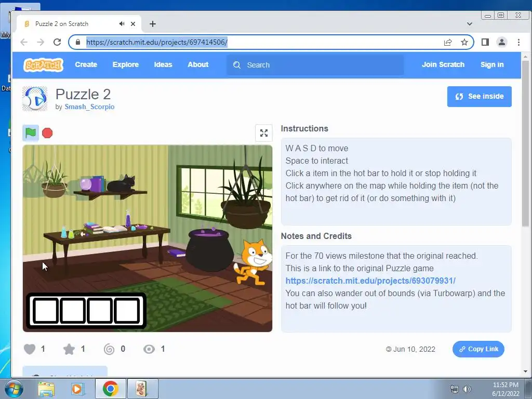Screen dimensions: 532x399
Task: Click the See inside button
Action: pos(479,96)
